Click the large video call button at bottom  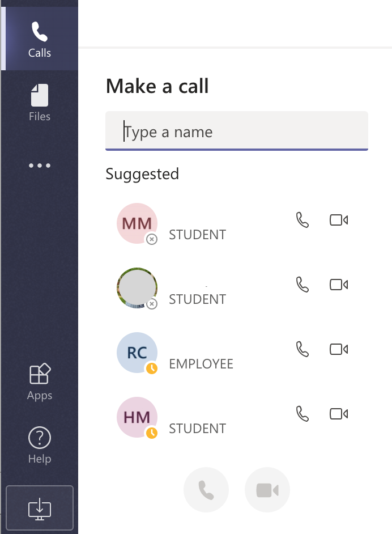coord(267,489)
